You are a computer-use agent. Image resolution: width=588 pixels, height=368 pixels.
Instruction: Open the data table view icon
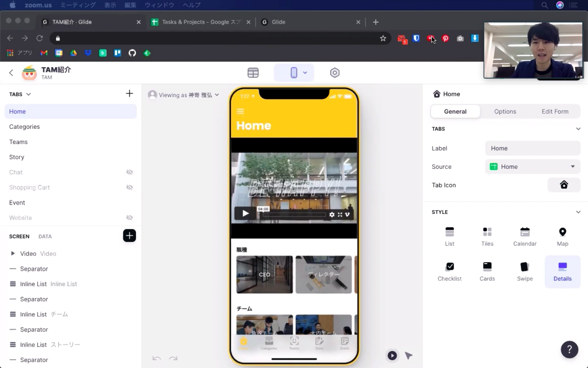click(x=253, y=73)
